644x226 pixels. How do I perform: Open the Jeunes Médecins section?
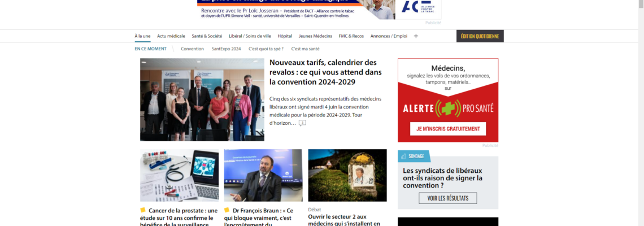[x=315, y=36]
